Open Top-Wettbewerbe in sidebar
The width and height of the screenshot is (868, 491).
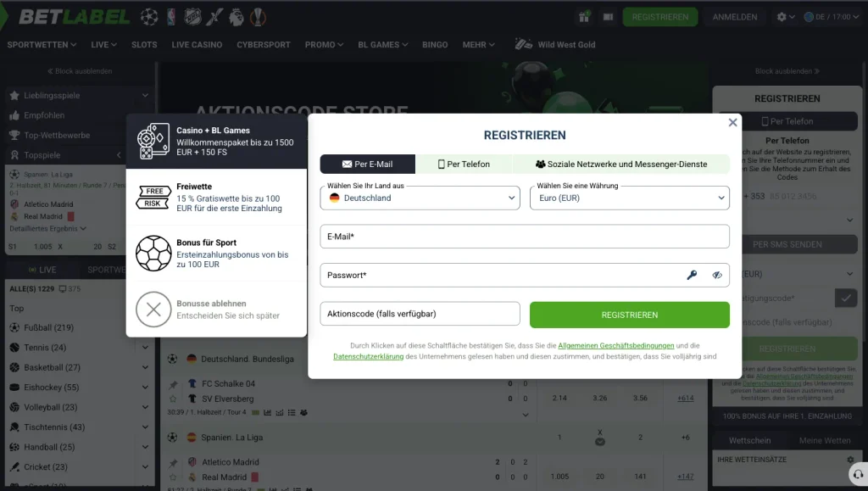tap(57, 135)
